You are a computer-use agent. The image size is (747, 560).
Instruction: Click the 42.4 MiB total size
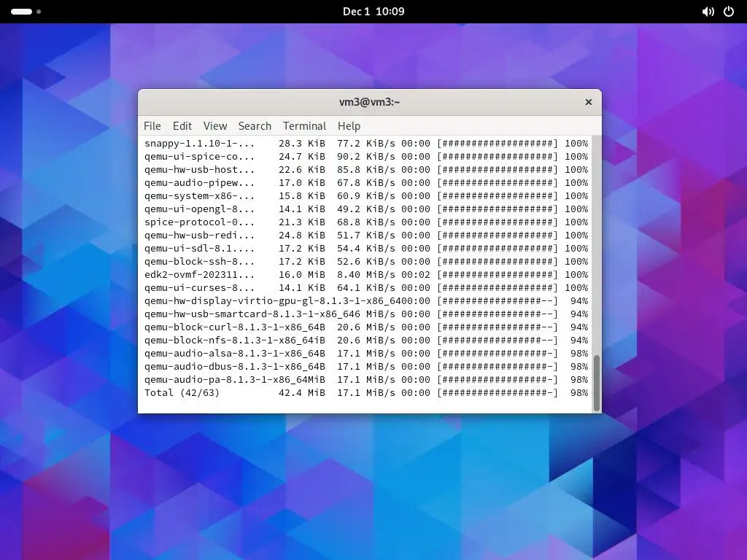(301, 393)
